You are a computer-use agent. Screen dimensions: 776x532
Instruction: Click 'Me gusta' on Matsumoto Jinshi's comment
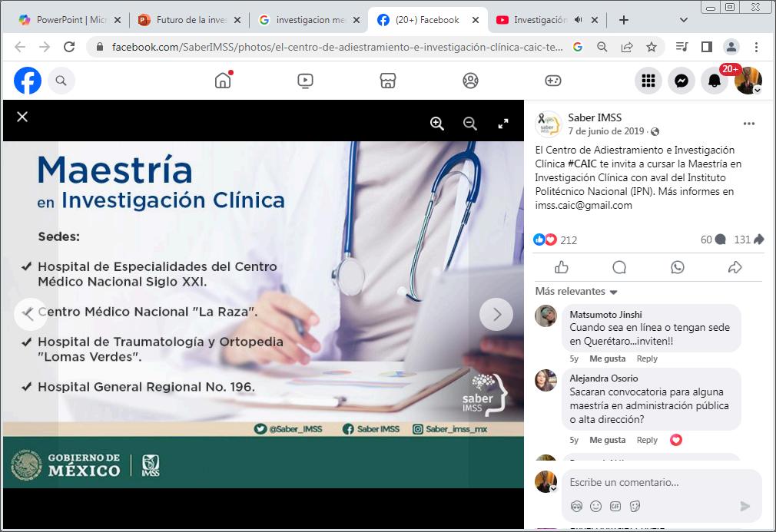[x=607, y=359]
